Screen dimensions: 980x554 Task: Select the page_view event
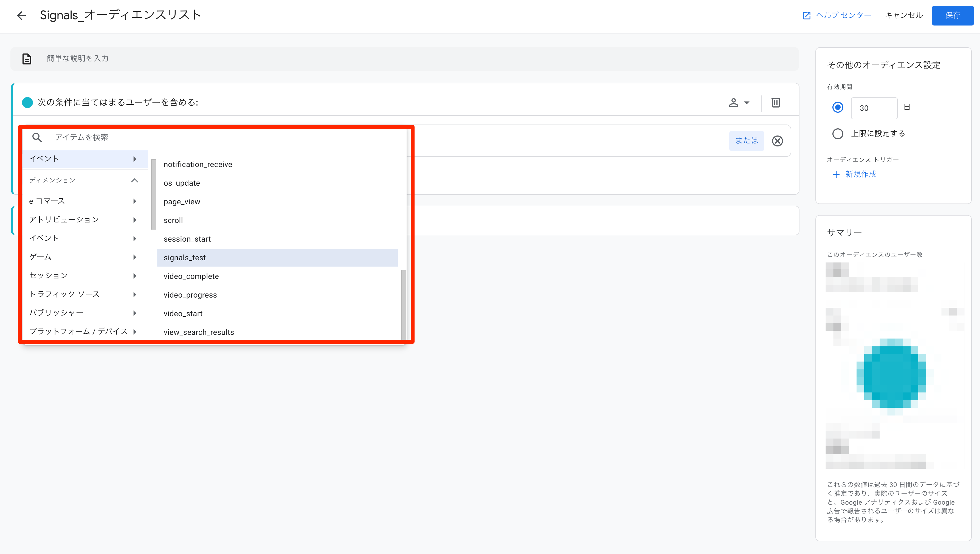pyautogui.click(x=277, y=202)
